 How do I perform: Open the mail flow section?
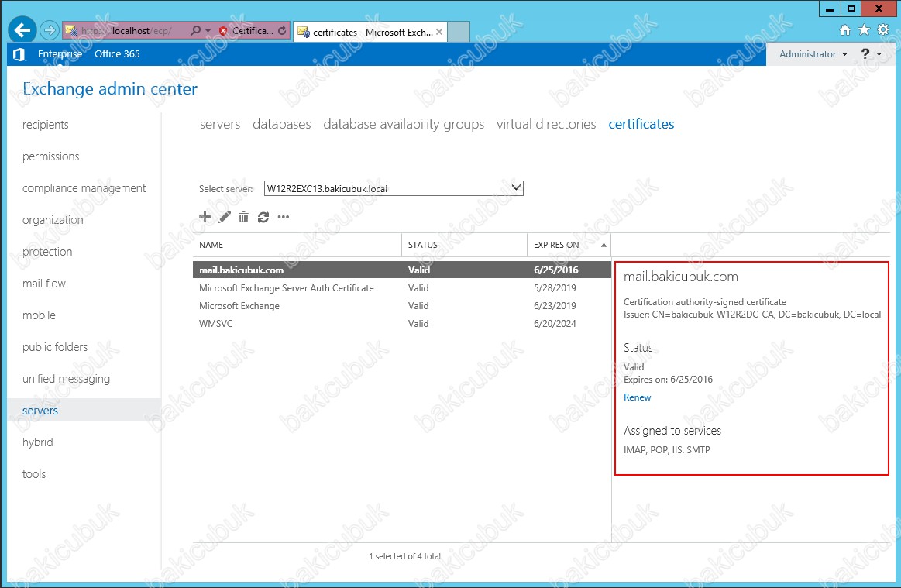(x=43, y=284)
